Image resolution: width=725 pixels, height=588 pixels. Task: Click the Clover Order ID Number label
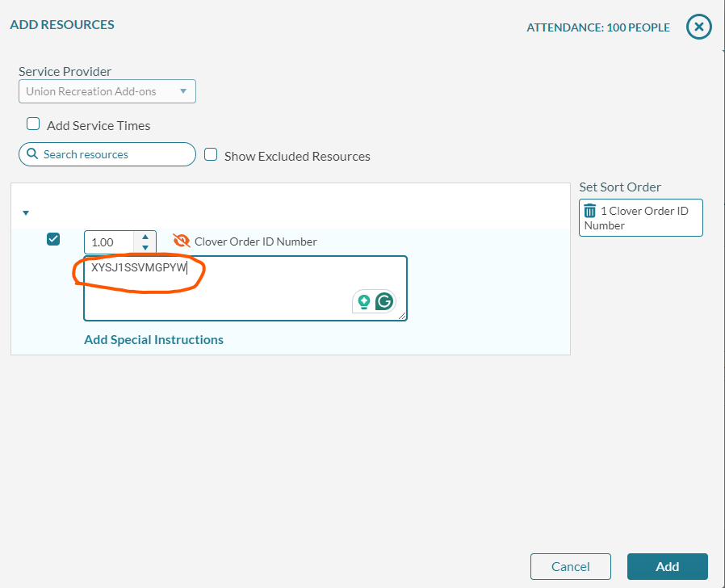tap(256, 241)
